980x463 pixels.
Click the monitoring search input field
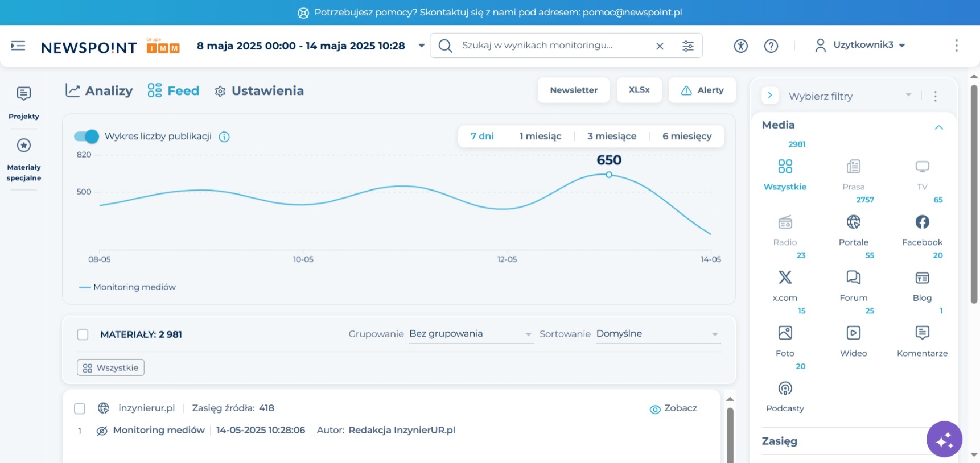[555, 46]
